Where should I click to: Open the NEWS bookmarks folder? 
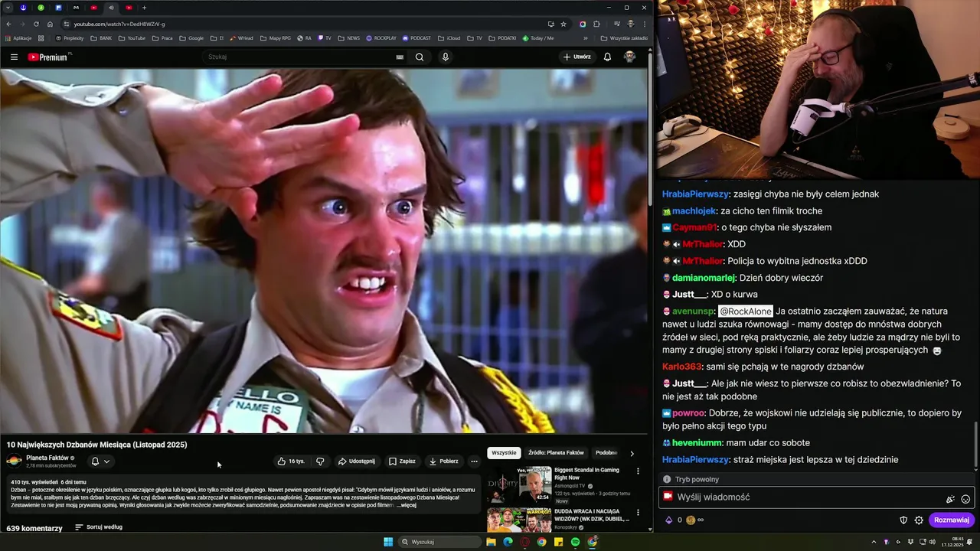pyautogui.click(x=348, y=37)
